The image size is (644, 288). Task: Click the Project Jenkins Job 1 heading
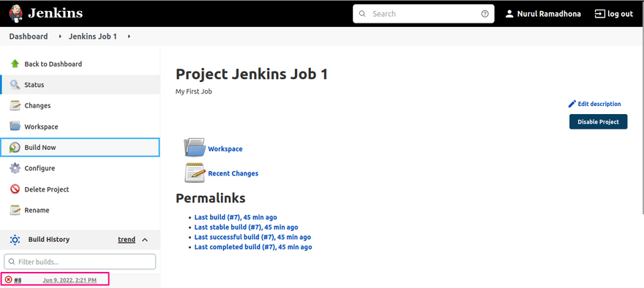252,75
